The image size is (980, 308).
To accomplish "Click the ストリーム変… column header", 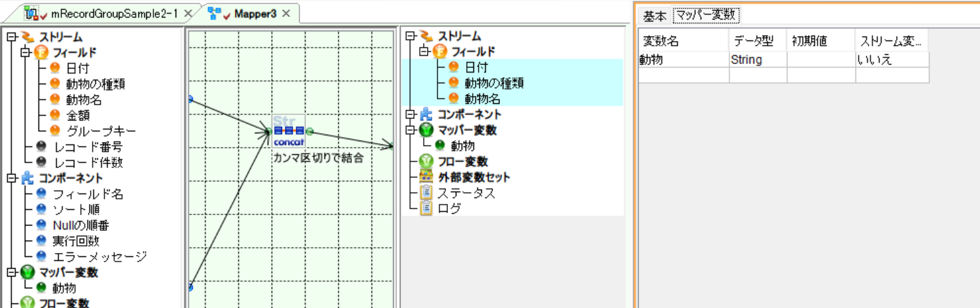I will [892, 41].
